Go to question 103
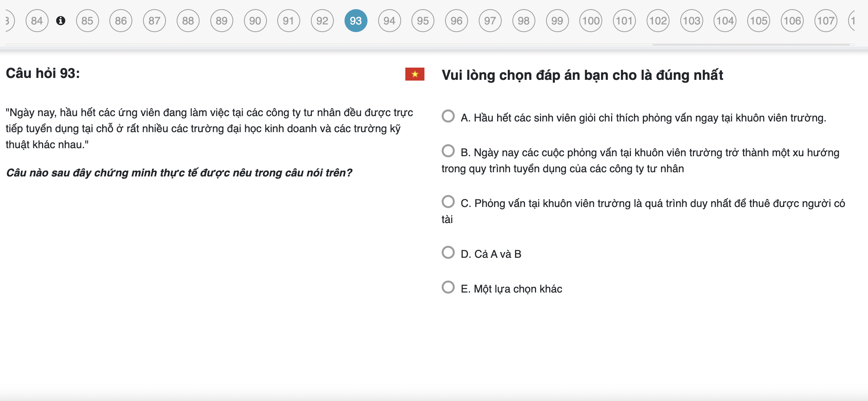 (x=692, y=21)
